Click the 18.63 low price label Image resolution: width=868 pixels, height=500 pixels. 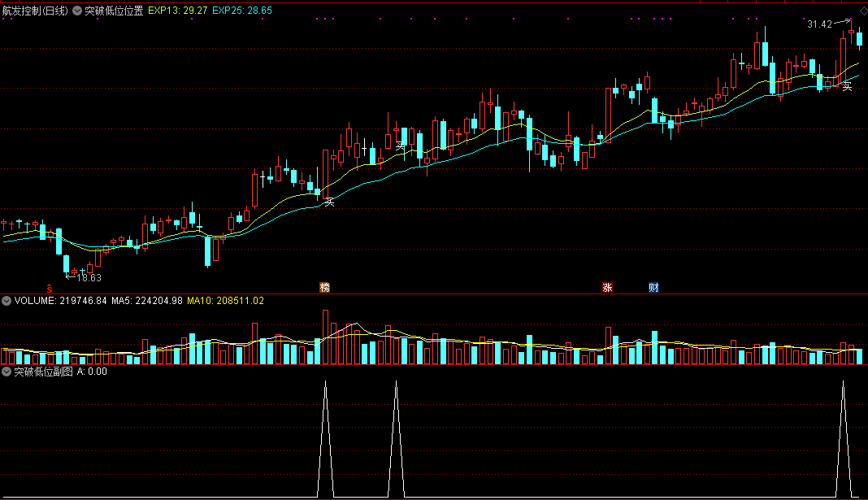click(89, 278)
